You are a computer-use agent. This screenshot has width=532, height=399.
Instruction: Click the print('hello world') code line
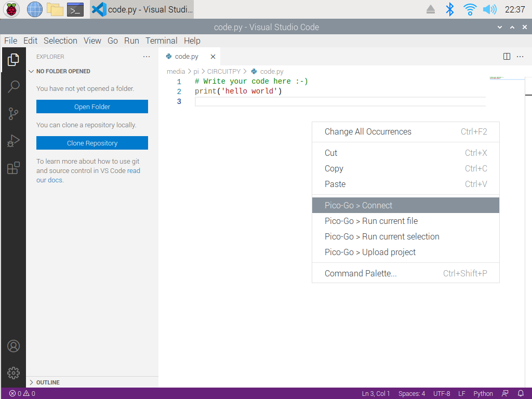[238, 91]
